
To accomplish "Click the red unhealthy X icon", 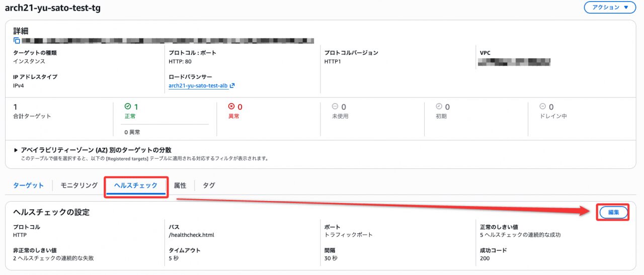I will click(231, 107).
